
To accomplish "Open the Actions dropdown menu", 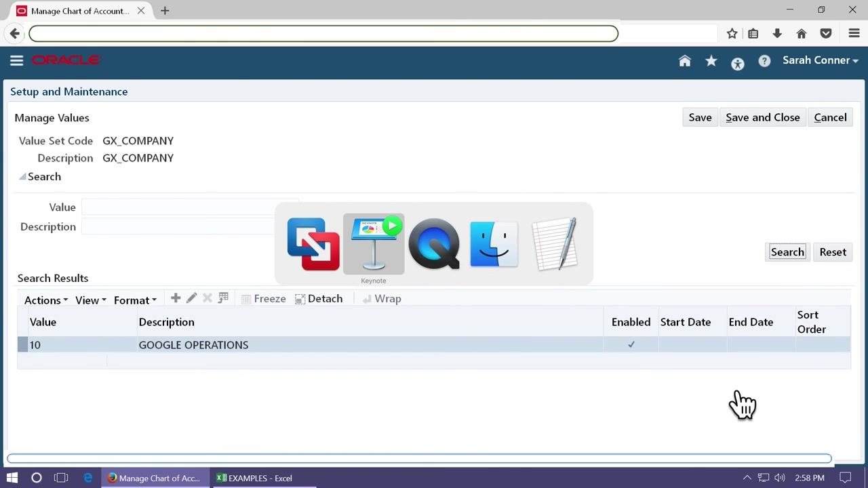I will (x=46, y=300).
